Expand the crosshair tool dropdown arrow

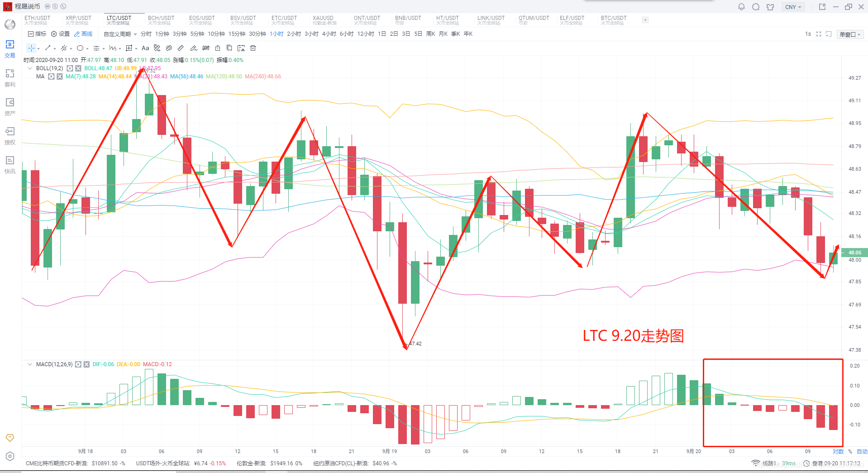point(38,48)
